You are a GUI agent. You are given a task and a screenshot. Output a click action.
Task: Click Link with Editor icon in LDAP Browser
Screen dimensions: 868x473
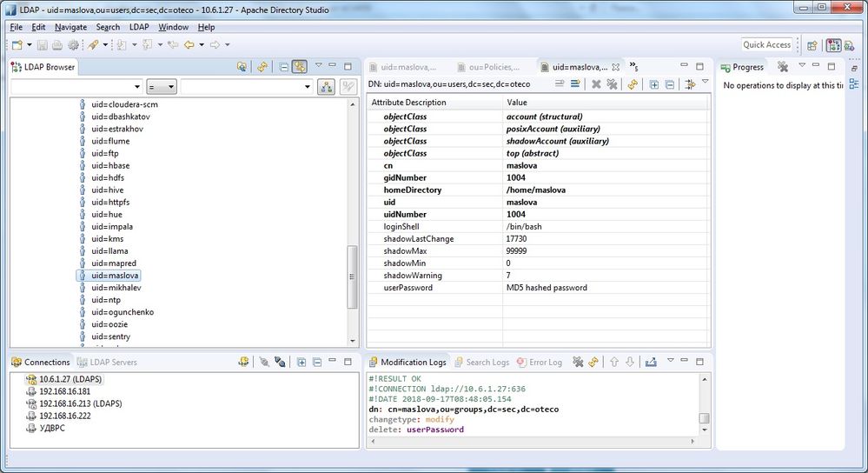(x=299, y=66)
